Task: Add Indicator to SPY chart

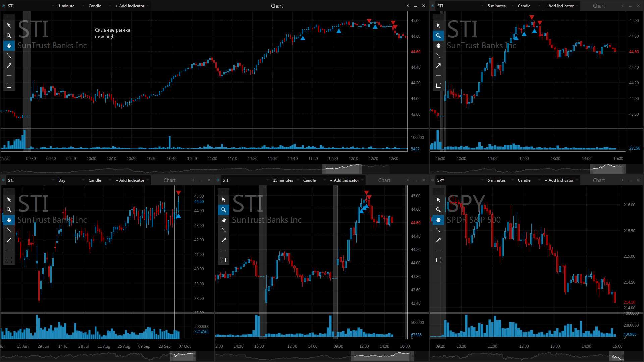Action: 561,180
